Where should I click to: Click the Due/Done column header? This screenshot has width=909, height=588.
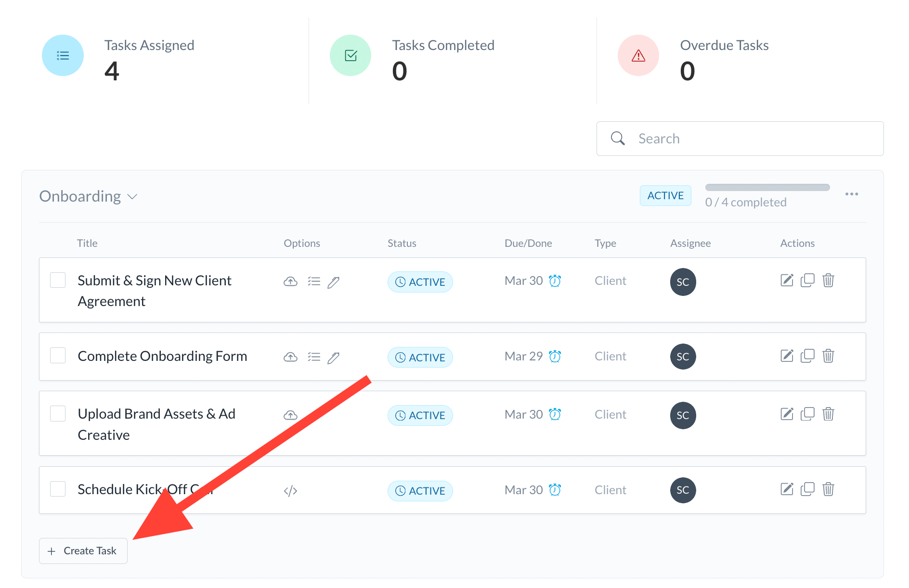point(528,243)
